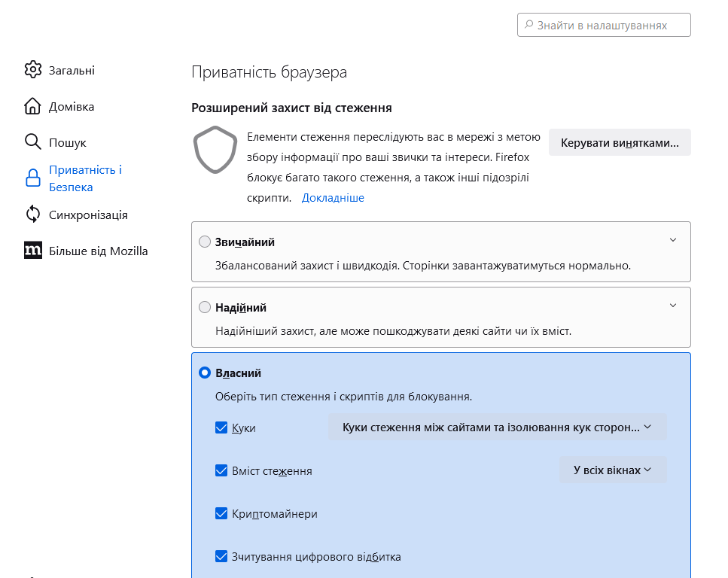Click the gear icon for Загальні

point(32,70)
